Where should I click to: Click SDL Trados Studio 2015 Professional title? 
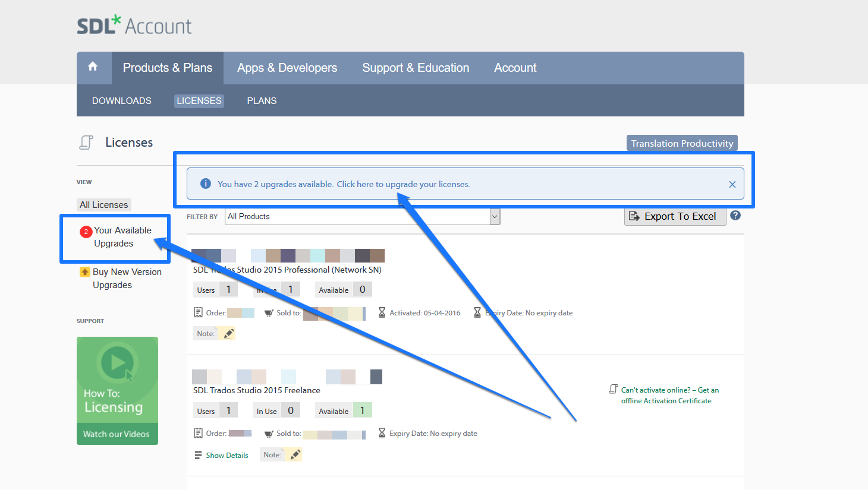[287, 270]
